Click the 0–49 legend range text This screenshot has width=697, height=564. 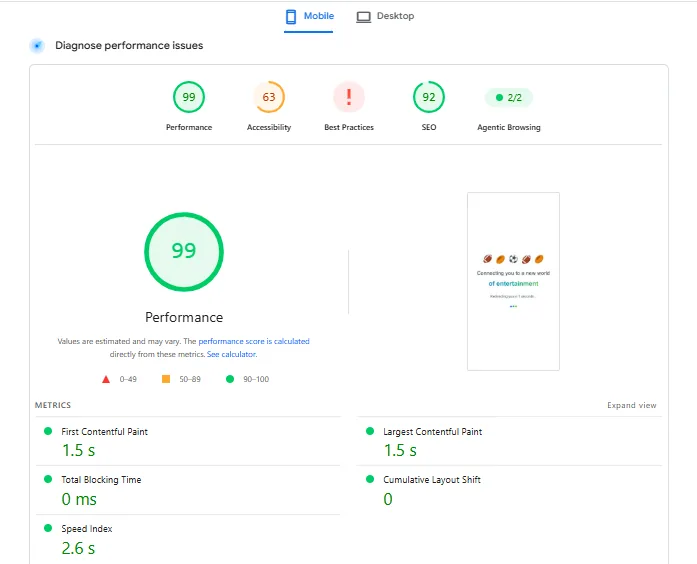tap(128, 379)
